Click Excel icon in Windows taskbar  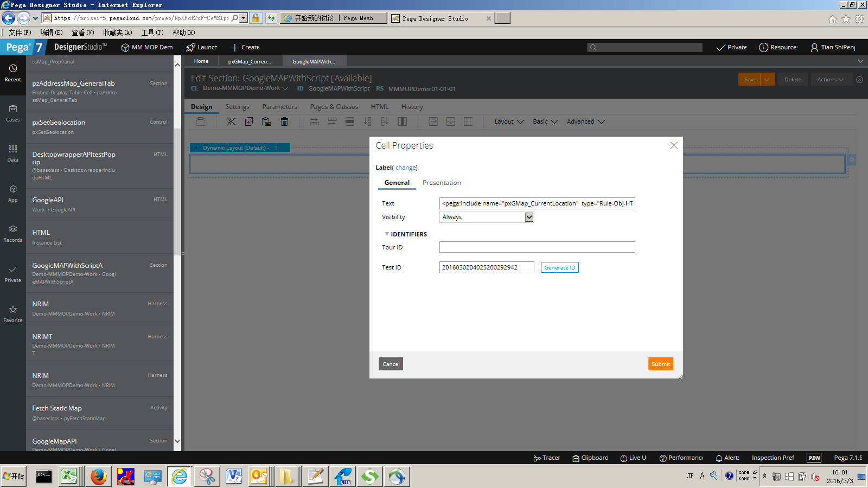(x=69, y=477)
